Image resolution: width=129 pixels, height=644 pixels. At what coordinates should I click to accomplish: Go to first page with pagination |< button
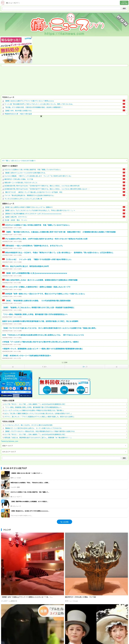(13, 367)
